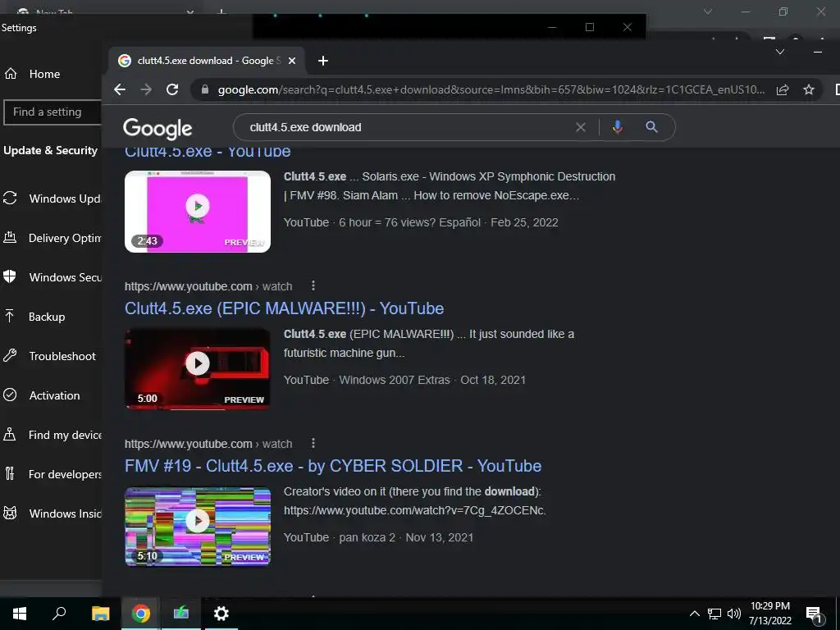Open Delivery Optimization in Settings
This screenshot has width=840, height=630.
click(51, 238)
